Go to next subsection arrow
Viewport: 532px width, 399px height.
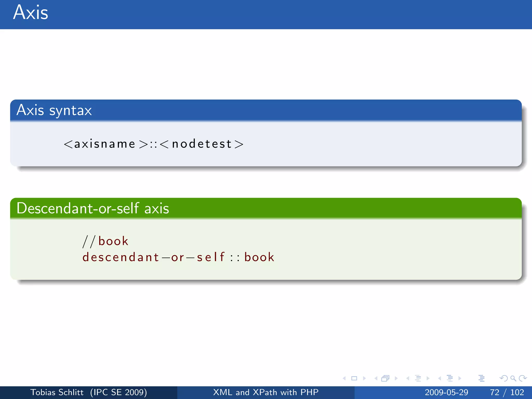point(428,378)
